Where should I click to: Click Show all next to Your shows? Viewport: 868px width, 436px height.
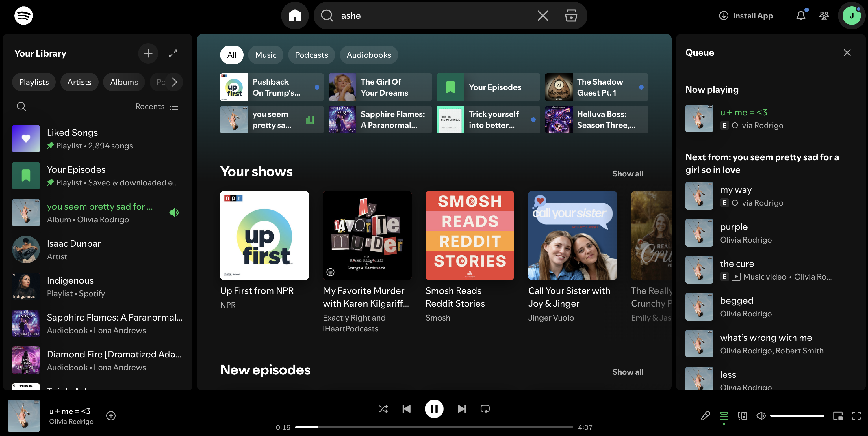click(x=628, y=174)
